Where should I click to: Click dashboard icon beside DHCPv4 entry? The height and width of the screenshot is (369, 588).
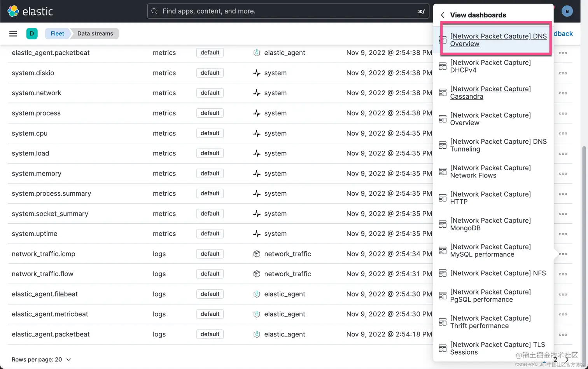(443, 66)
